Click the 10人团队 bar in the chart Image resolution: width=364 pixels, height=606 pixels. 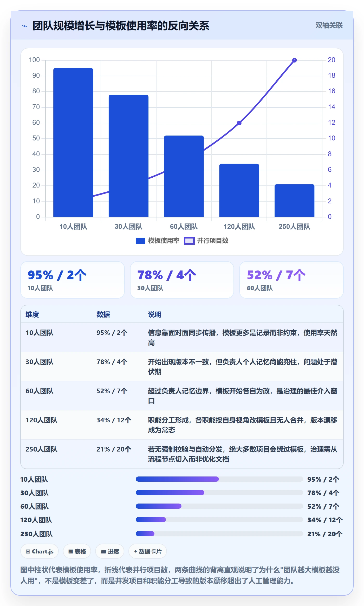click(73, 143)
